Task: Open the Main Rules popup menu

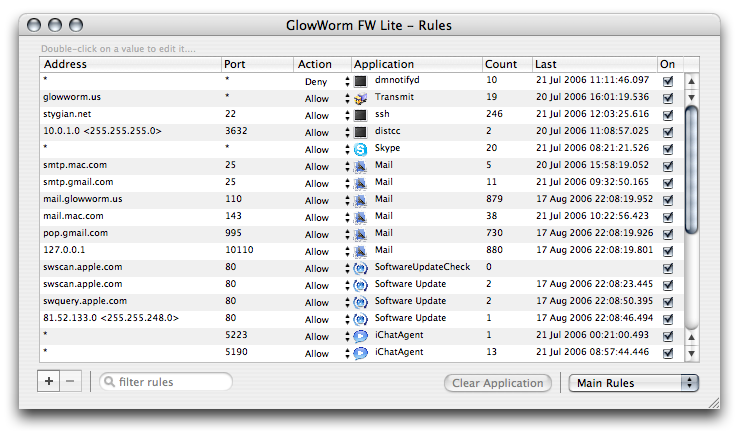Action: (x=633, y=383)
